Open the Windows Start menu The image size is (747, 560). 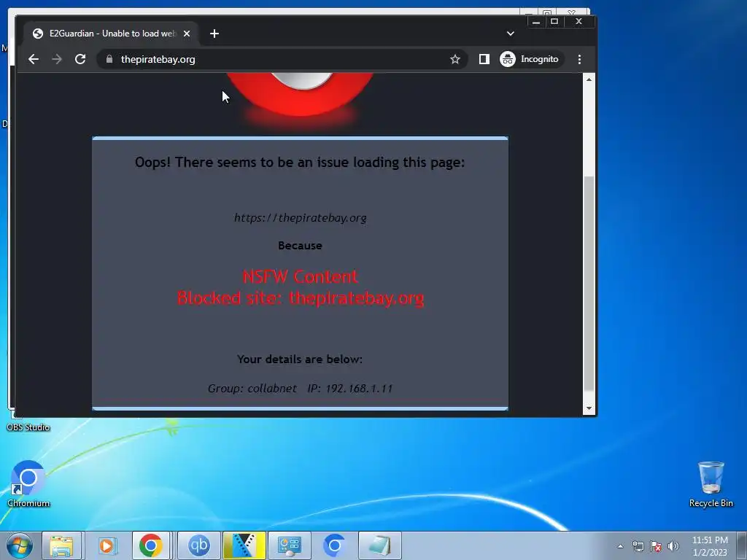click(19, 545)
